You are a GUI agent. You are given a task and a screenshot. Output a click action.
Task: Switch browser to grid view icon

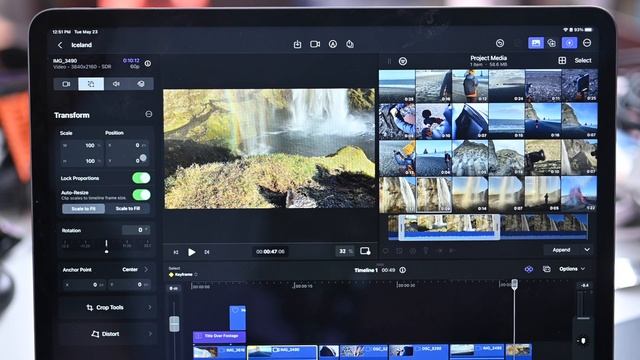[562, 60]
